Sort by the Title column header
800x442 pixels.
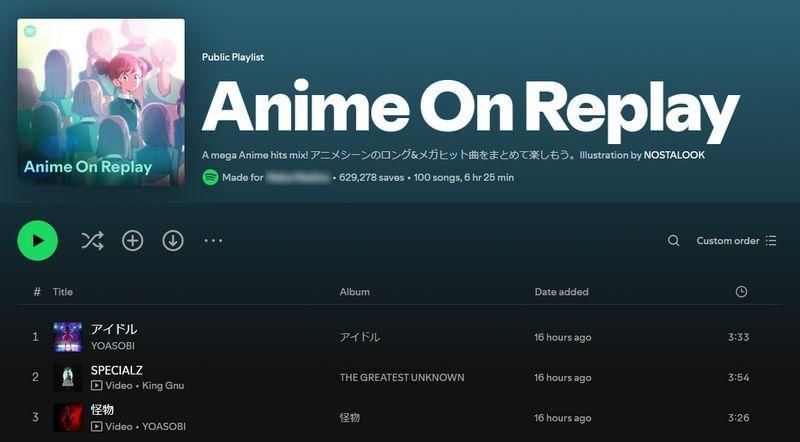63,292
